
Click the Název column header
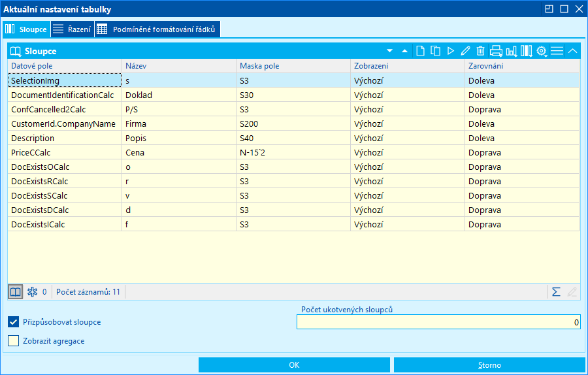179,66
